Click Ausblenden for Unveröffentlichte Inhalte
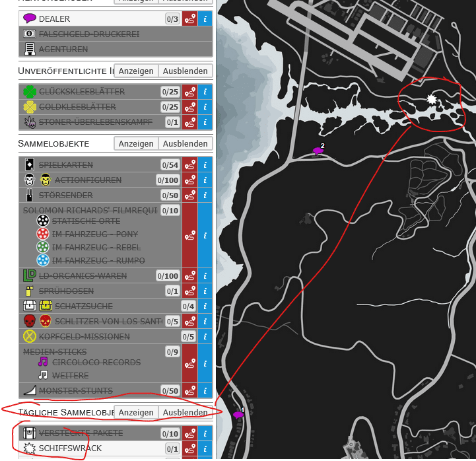This screenshot has width=476, height=461. [185, 71]
